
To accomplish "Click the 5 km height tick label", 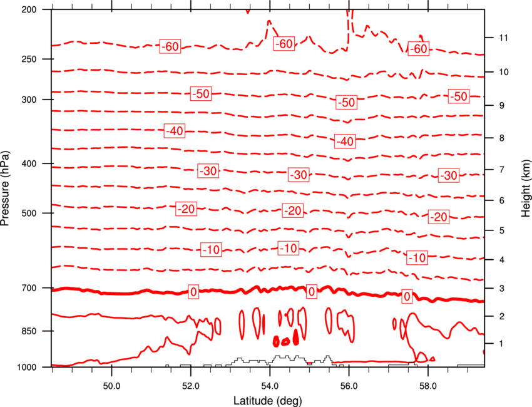I will 502,231.
